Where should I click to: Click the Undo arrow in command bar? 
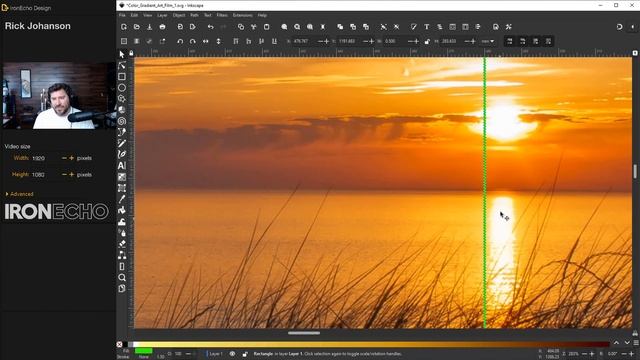click(210, 27)
